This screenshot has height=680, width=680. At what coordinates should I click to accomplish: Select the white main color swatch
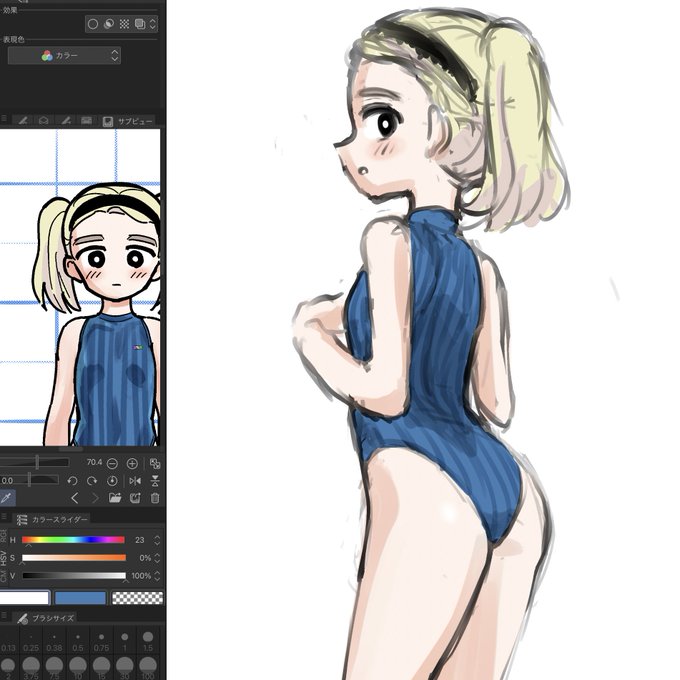tap(24, 598)
